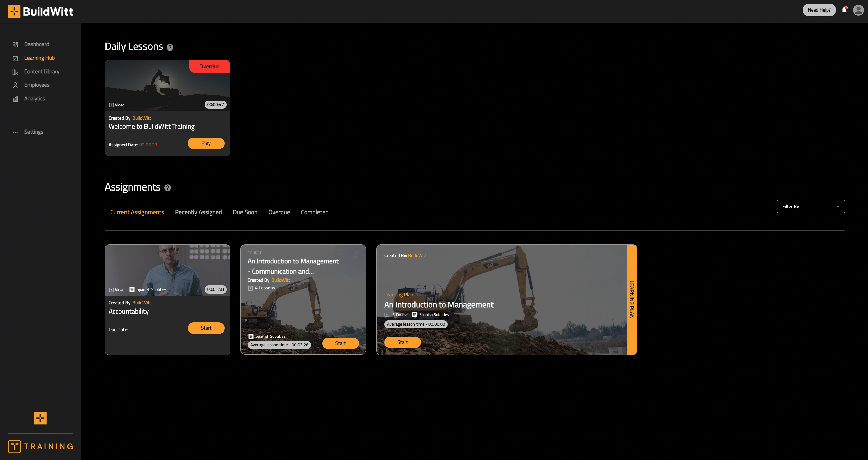
Task: Show the Completed assignments tab
Action: (314, 212)
